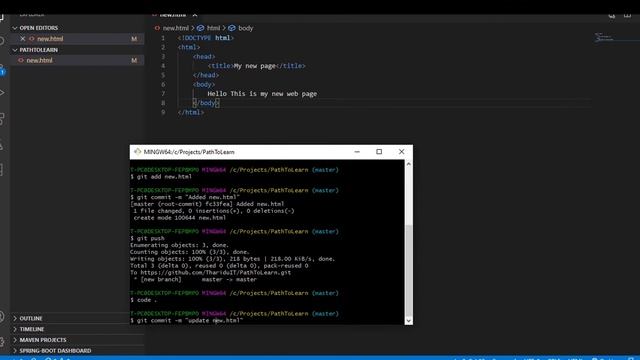The height and width of the screenshot is (360, 640).
Task: Maximize the MINGW64 terminal window
Action: pos(379,152)
